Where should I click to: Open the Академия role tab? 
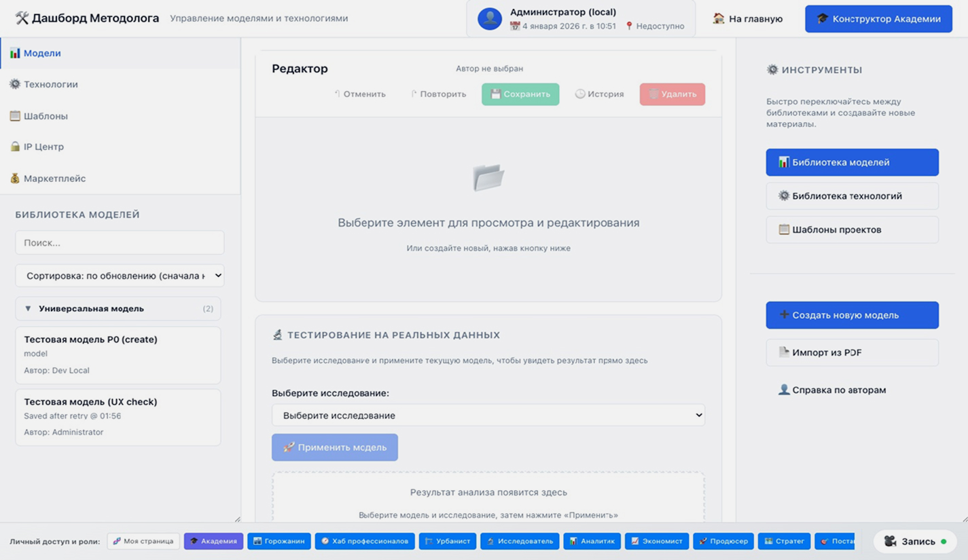pyautogui.click(x=213, y=541)
